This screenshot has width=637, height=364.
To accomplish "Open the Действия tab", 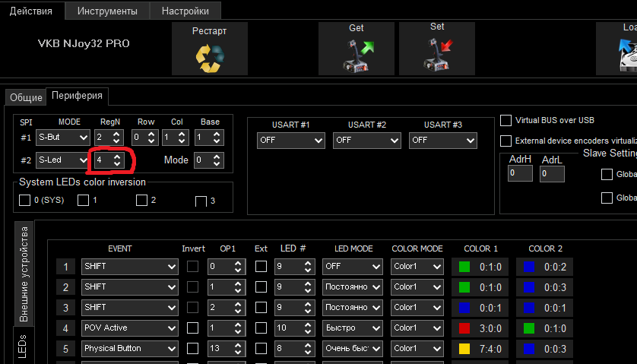I will click(x=31, y=11).
